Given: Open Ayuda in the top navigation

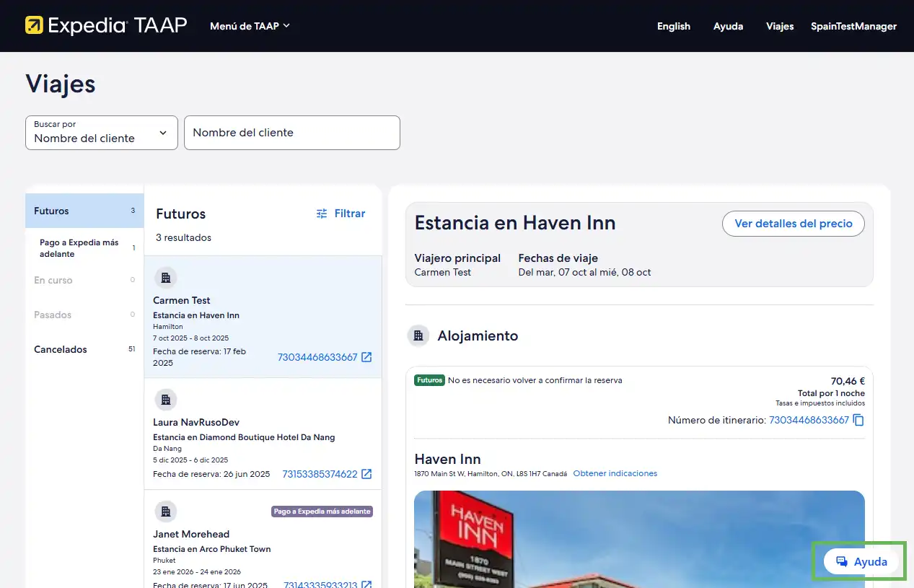Looking at the screenshot, I should tap(728, 26).
